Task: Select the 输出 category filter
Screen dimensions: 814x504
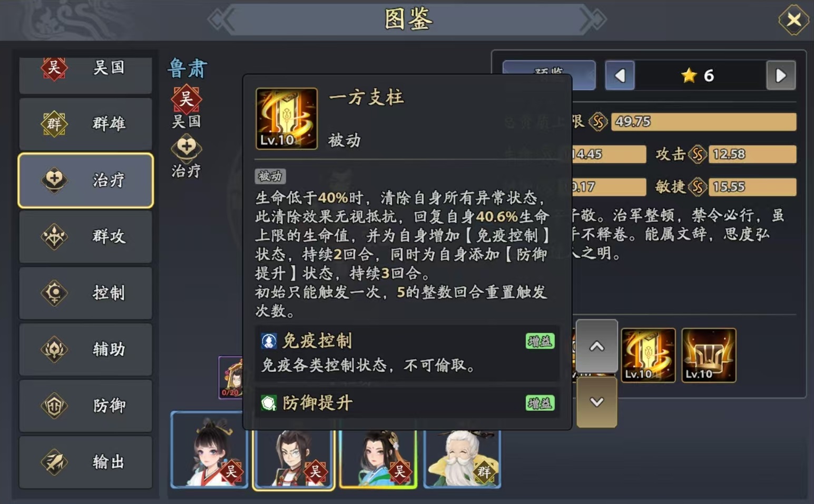Action: click(86, 462)
